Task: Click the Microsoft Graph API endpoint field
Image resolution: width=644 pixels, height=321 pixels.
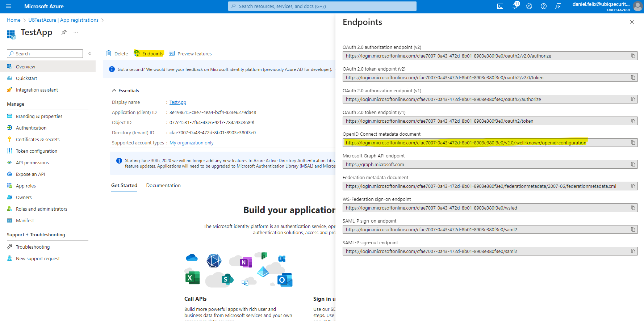Action: 490,164
